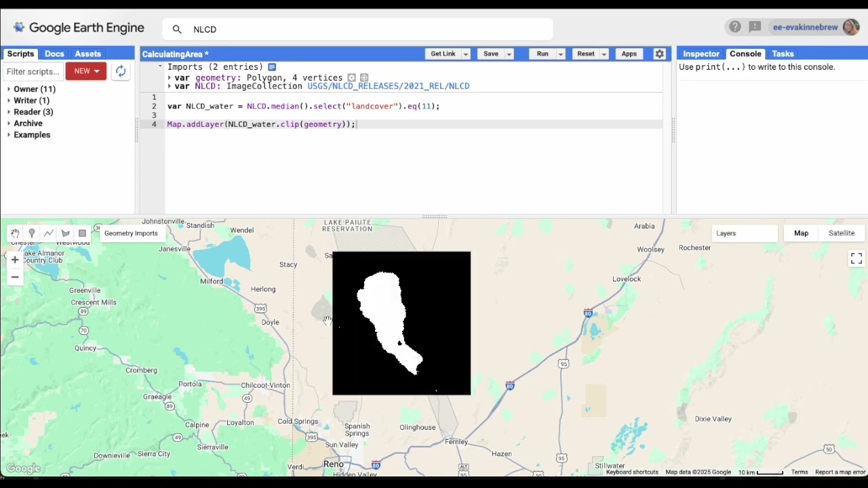Refresh the scripts list

121,71
